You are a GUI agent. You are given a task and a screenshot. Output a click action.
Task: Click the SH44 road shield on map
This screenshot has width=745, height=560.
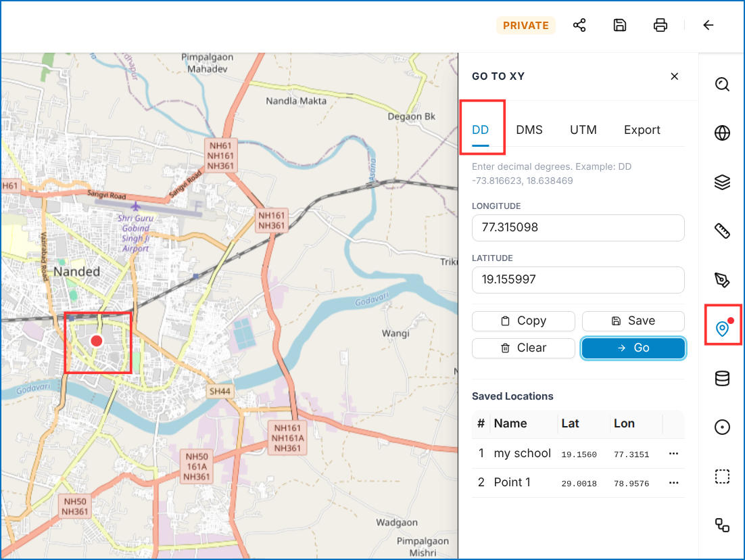(220, 391)
